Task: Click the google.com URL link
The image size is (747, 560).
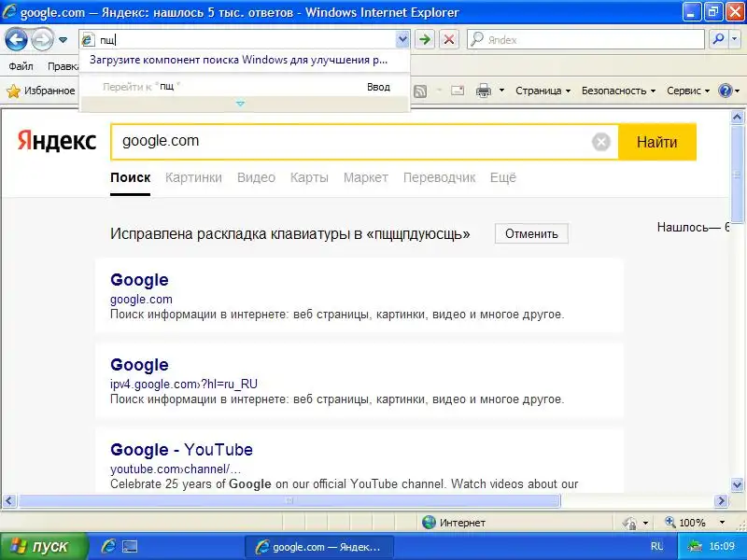Action: pos(141,300)
